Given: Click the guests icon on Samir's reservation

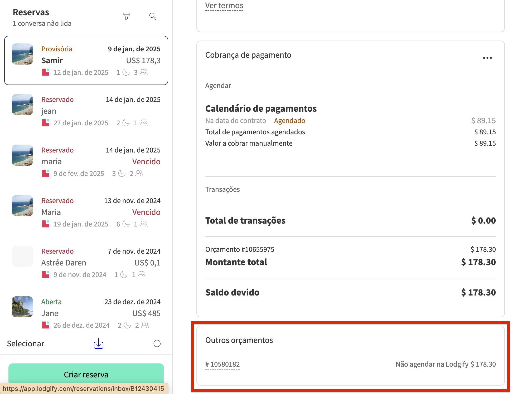Looking at the screenshot, I should [x=143, y=72].
